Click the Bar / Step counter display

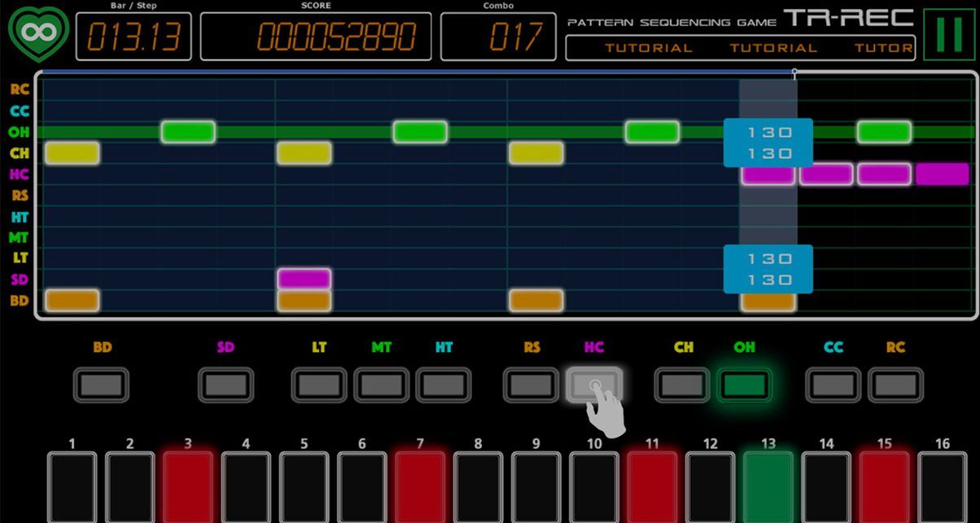[134, 37]
